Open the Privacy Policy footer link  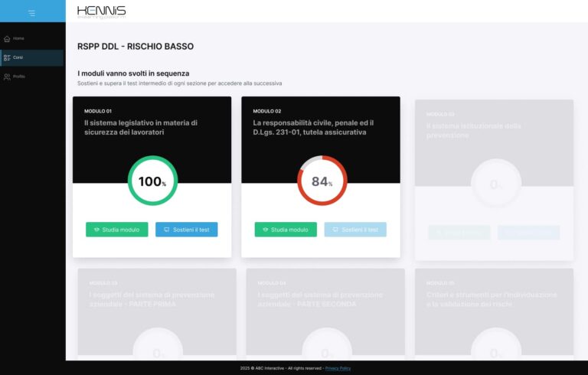(338, 368)
